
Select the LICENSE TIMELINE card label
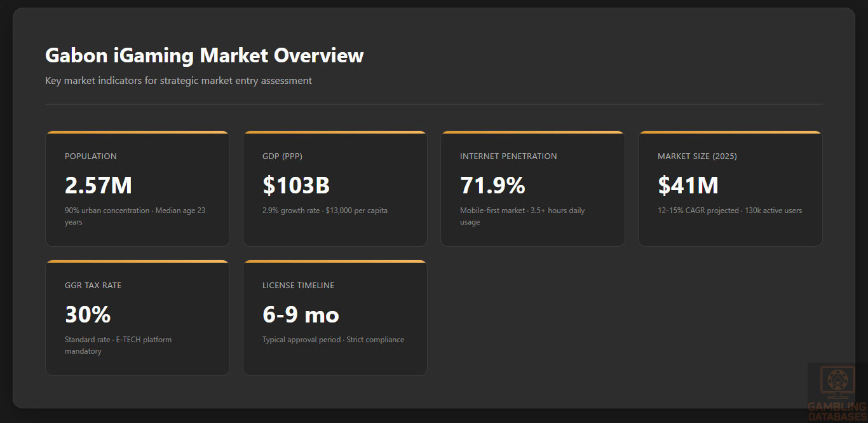pyautogui.click(x=298, y=286)
